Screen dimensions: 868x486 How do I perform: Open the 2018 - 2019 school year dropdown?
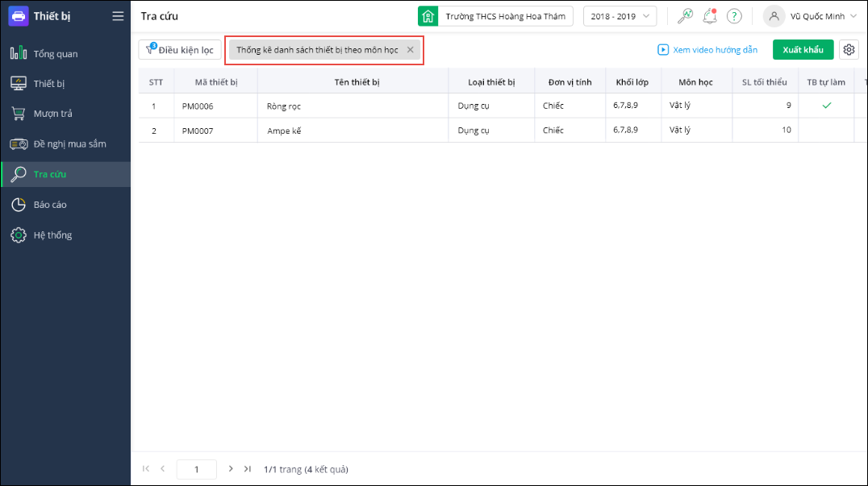pos(620,16)
